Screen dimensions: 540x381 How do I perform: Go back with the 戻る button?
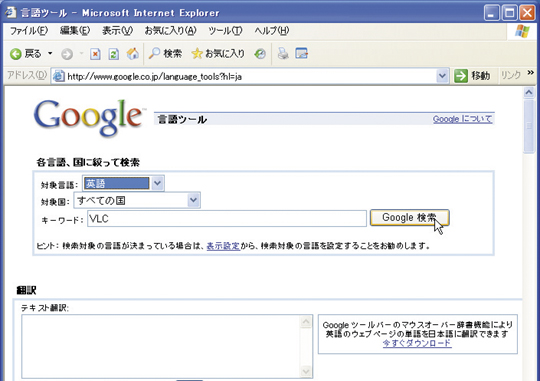coord(25,54)
